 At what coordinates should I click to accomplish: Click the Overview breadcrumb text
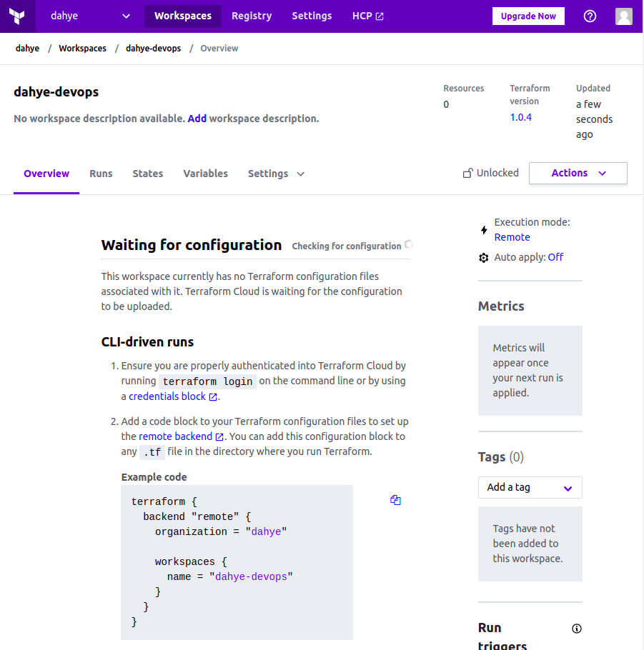click(x=219, y=48)
